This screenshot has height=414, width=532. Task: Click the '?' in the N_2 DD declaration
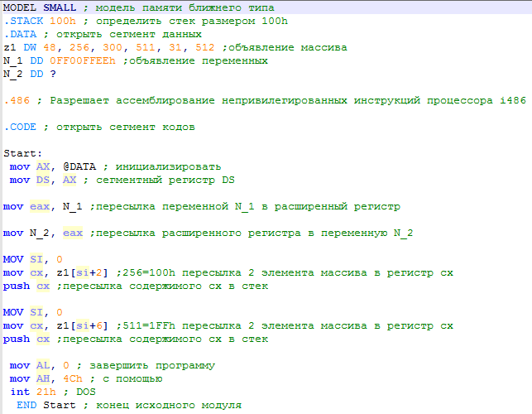point(53,74)
